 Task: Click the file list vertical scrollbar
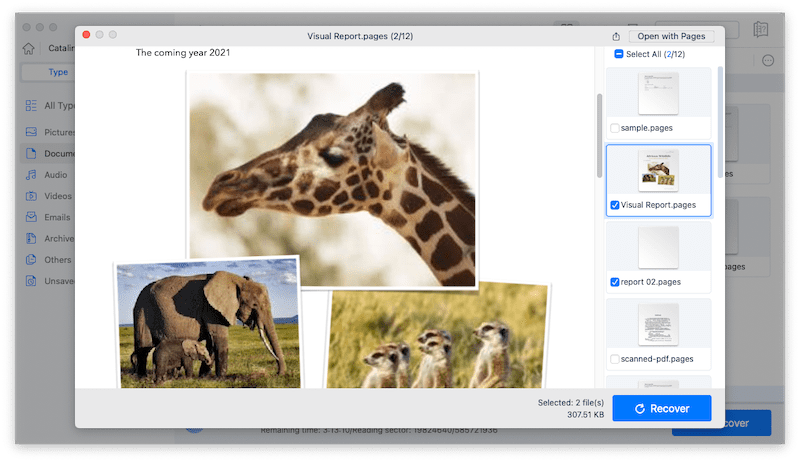coord(720,121)
